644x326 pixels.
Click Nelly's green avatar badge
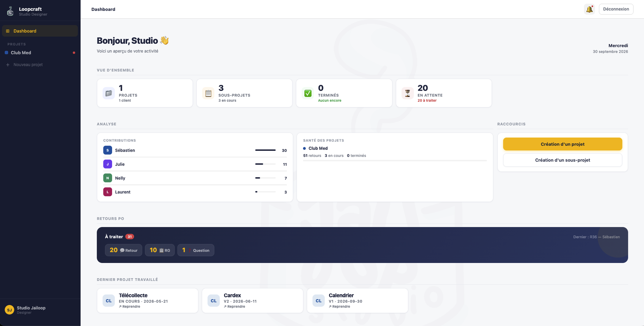click(x=108, y=178)
